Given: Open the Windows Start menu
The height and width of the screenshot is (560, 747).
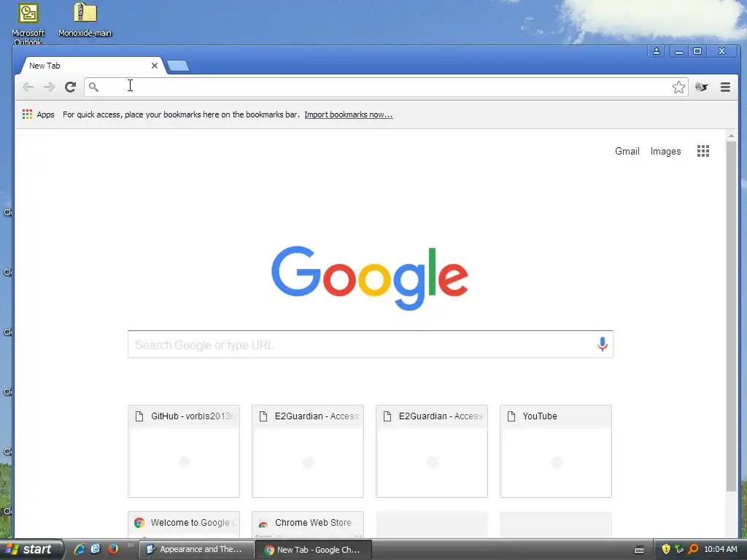Looking at the screenshot, I should (31, 549).
